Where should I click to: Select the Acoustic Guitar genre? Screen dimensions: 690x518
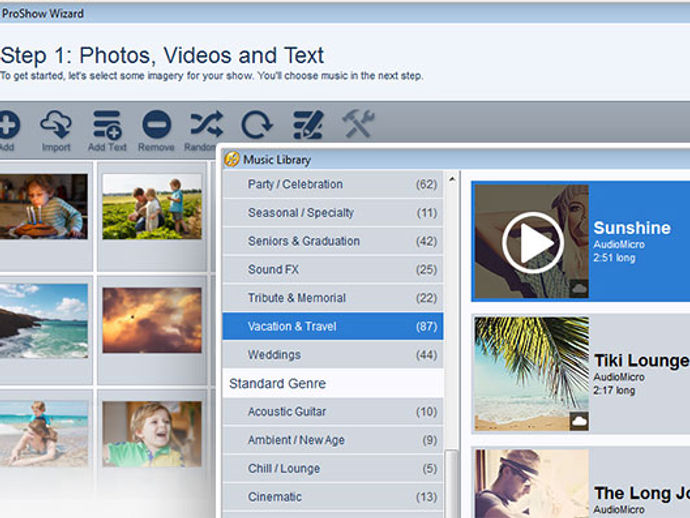click(333, 411)
